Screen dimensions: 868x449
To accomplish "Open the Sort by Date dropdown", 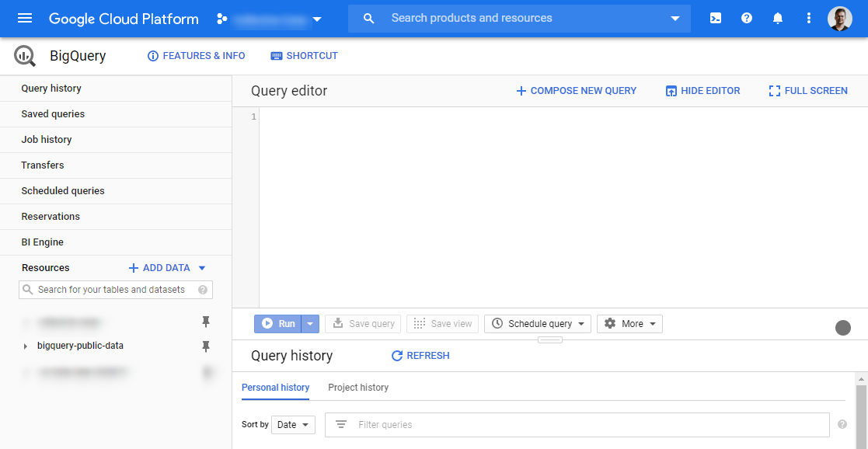I will coord(293,425).
